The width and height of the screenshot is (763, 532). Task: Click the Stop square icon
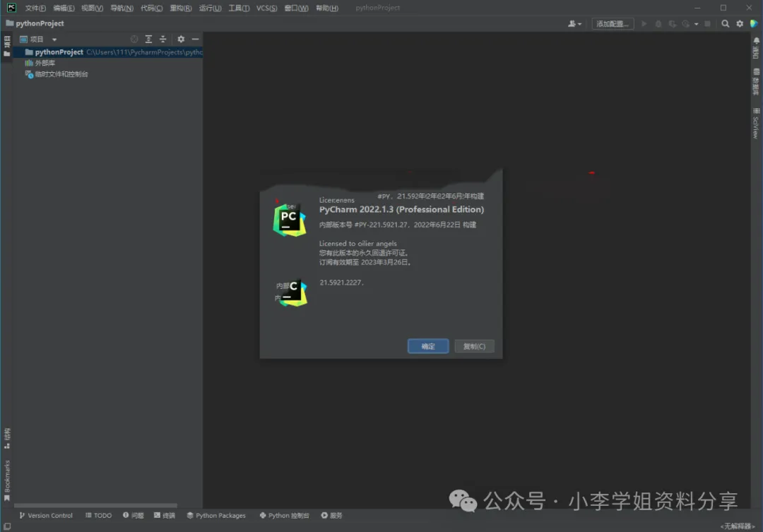tap(707, 23)
